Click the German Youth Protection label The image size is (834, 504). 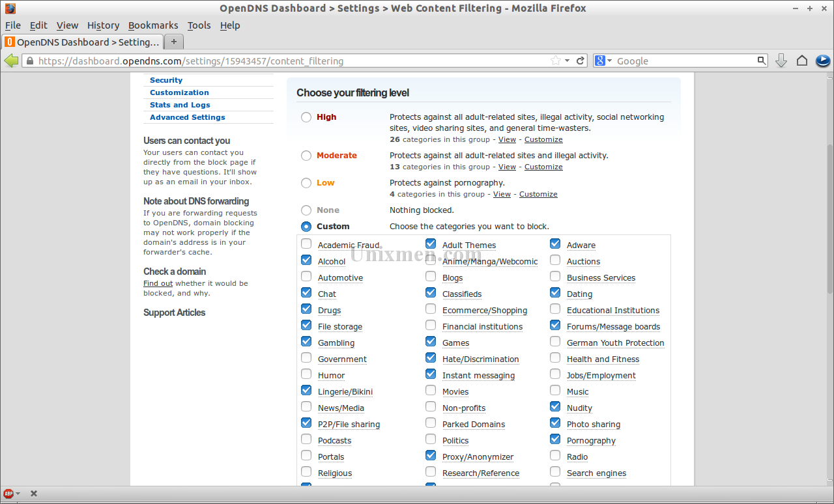pyautogui.click(x=616, y=343)
